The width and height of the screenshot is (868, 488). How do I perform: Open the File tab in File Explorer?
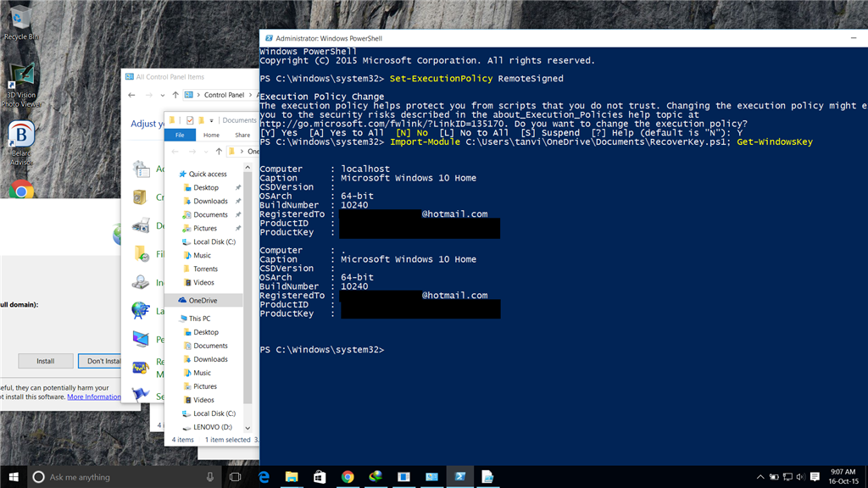click(x=180, y=135)
